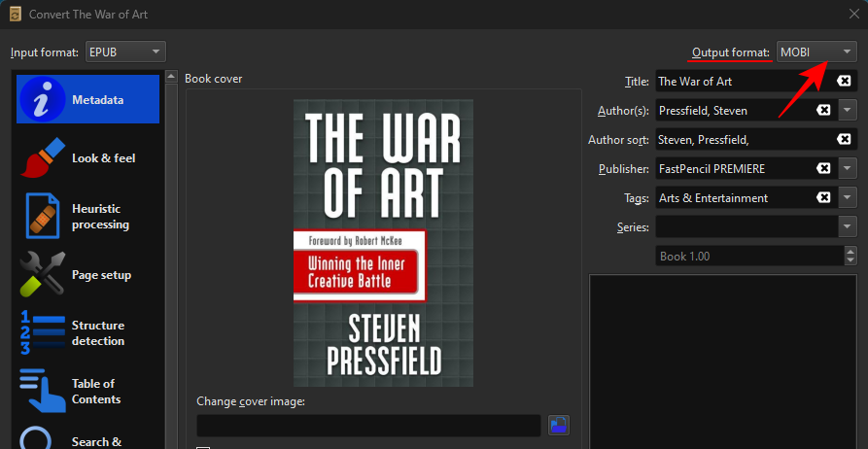Expand the Author(s) dropdown arrow
The width and height of the screenshot is (868, 449).
847,111
